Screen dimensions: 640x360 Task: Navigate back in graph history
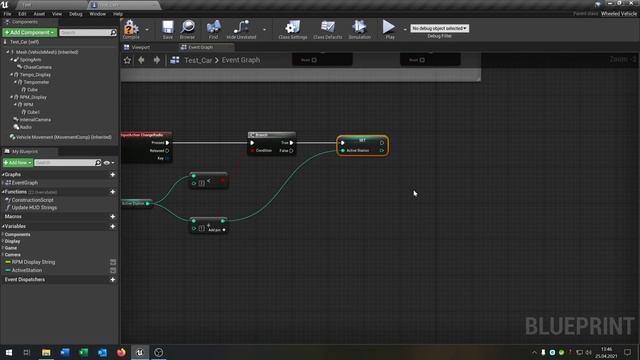pos(141,60)
